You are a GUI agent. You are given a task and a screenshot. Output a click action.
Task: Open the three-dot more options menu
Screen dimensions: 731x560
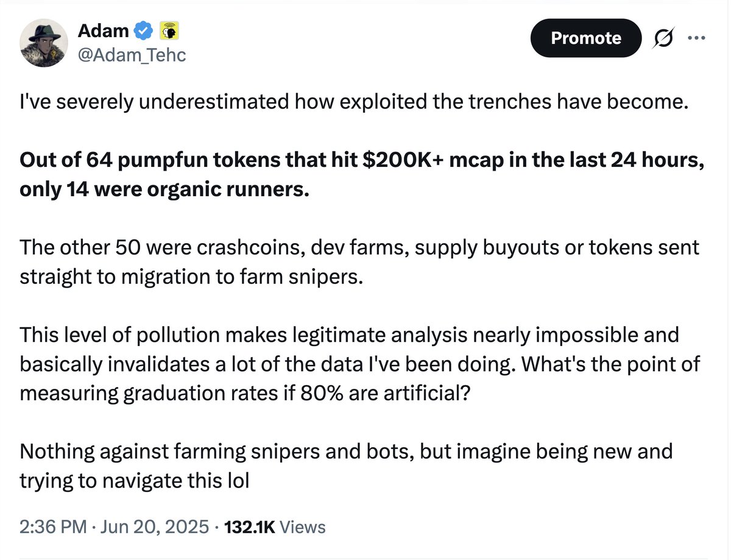click(x=695, y=38)
